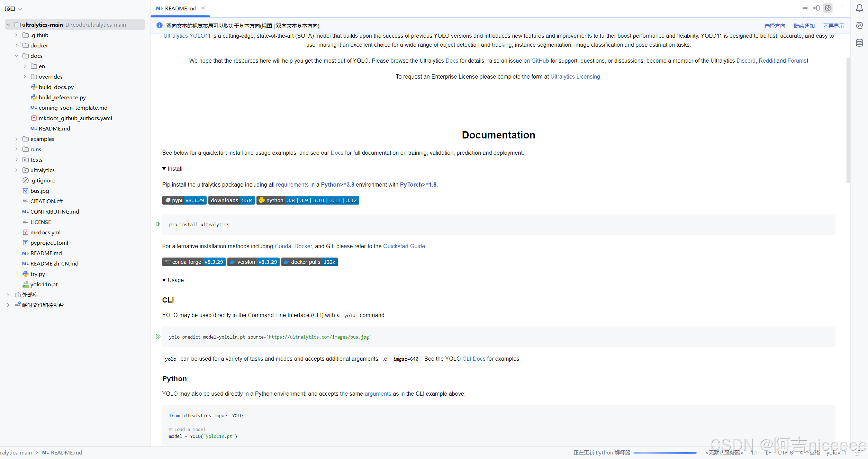Collapse the Install section triangle
The height and width of the screenshot is (459, 868).
point(164,169)
